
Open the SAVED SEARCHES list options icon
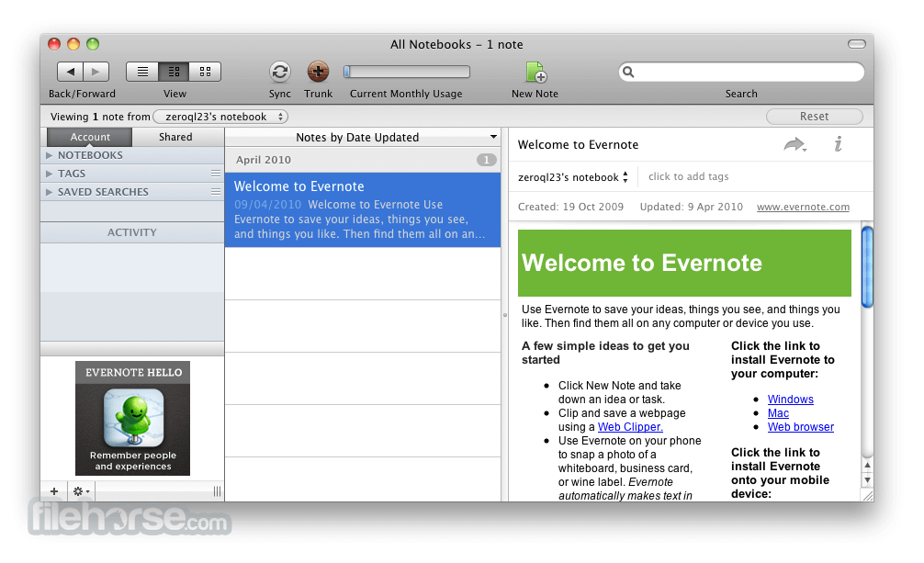216,192
